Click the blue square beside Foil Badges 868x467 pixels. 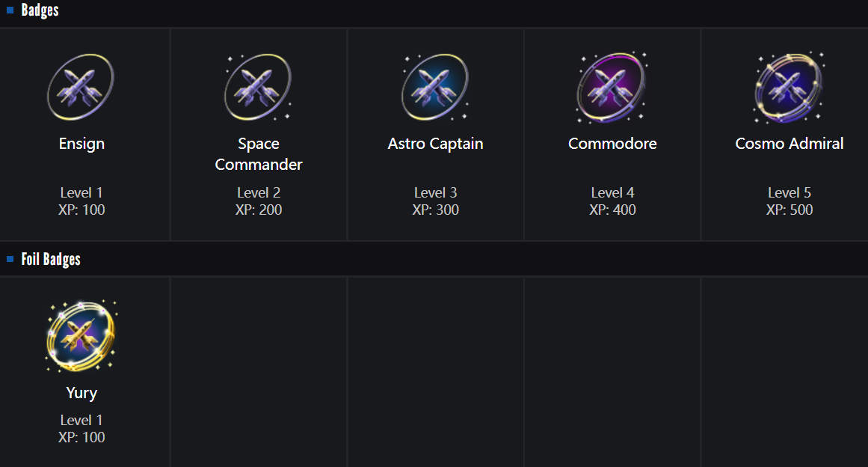(10, 259)
